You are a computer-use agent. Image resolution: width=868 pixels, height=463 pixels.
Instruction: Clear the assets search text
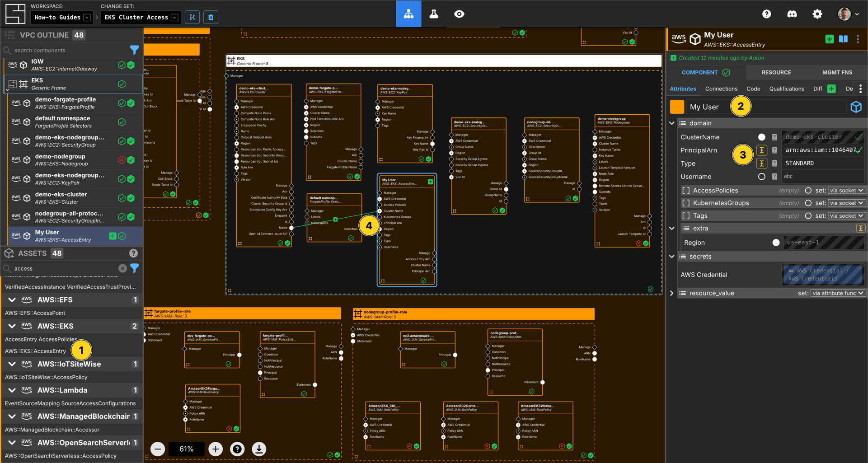(122, 268)
